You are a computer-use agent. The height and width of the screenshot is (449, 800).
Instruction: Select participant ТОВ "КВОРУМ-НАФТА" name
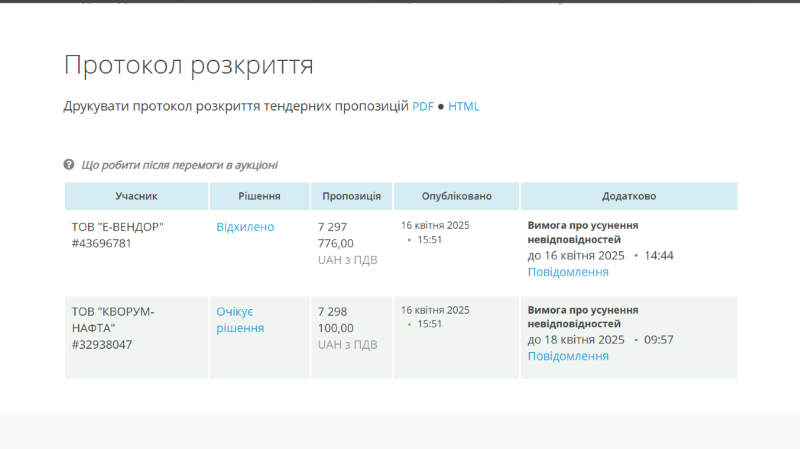click(113, 319)
